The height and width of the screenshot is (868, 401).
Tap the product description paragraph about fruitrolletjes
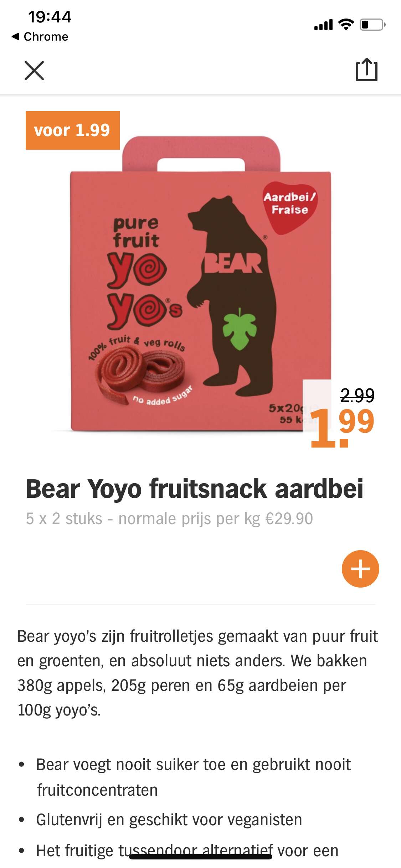[197, 673]
